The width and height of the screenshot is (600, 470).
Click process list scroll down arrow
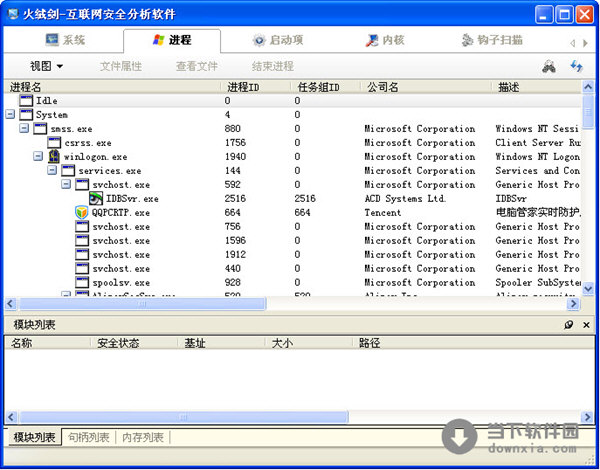(x=588, y=289)
